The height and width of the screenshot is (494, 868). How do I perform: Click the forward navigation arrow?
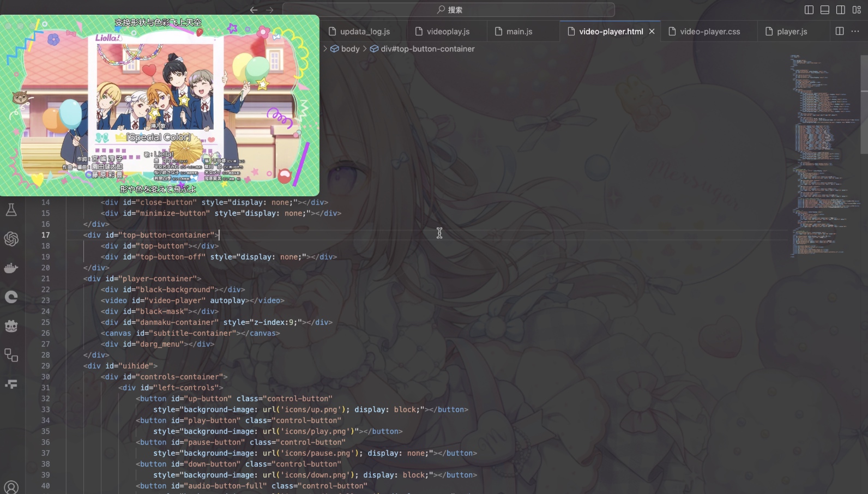coord(269,10)
